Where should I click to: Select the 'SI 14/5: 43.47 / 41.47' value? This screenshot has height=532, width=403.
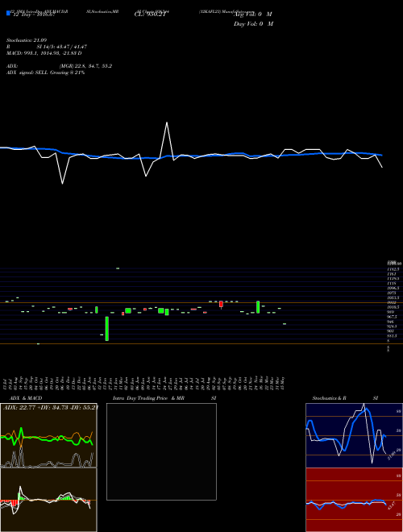[x=62, y=47]
